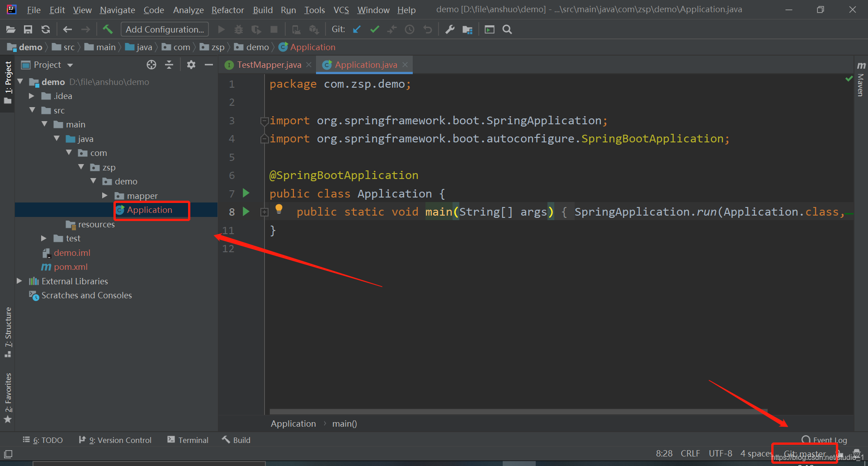Image resolution: width=868 pixels, height=466 pixels.
Task: Click the Save All toolbar icon
Action: tap(28, 30)
